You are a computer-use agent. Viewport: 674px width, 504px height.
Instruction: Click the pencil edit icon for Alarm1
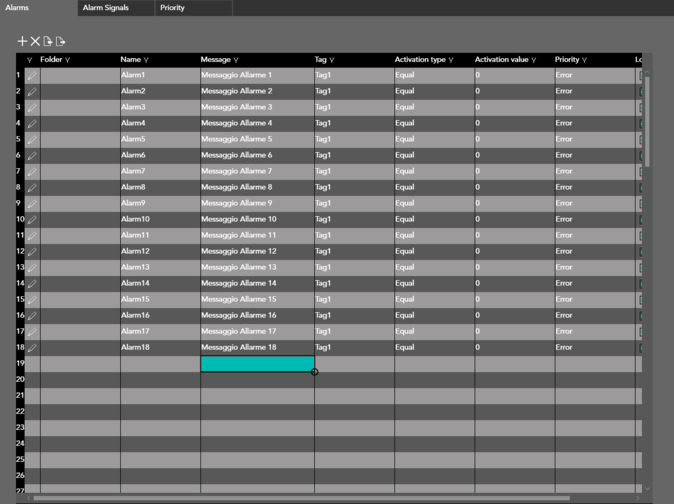pyautogui.click(x=32, y=76)
